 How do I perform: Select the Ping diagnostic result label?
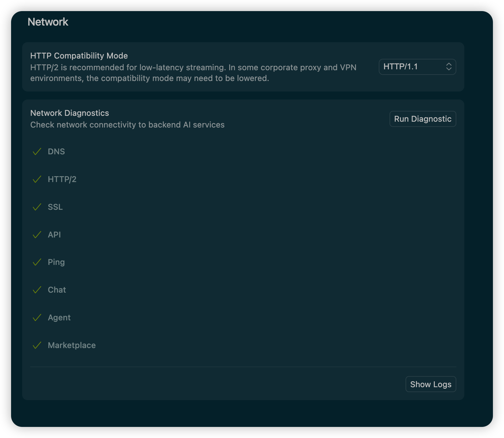[x=56, y=262]
